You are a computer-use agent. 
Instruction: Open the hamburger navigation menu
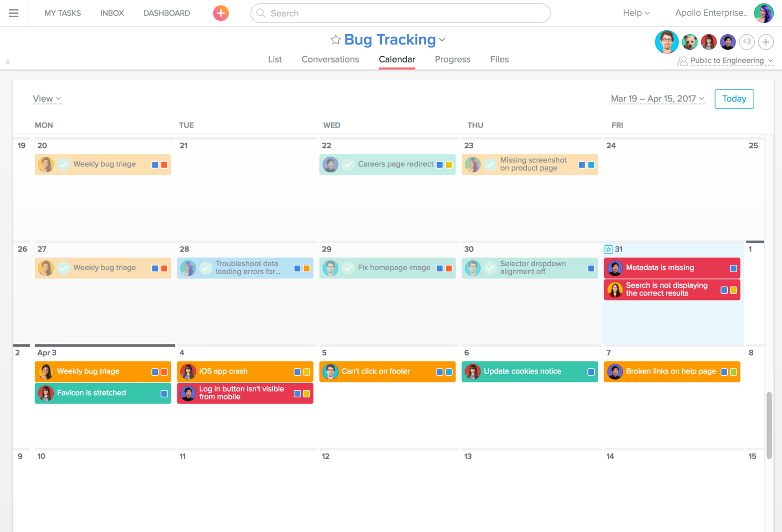click(x=13, y=13)
